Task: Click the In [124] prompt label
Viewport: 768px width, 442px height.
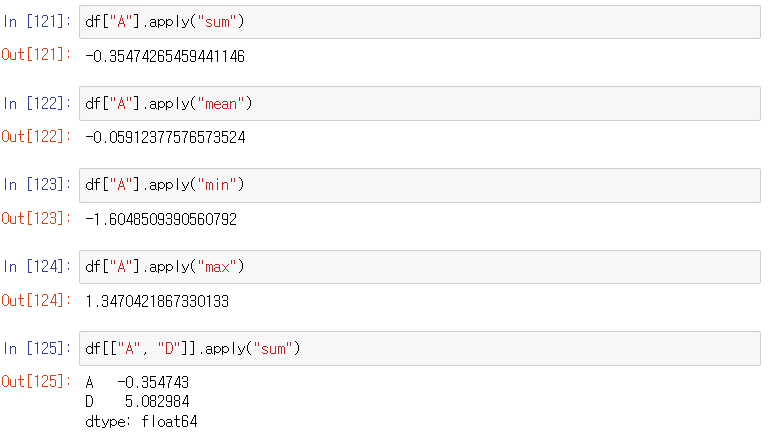Action: coord(37,267)
